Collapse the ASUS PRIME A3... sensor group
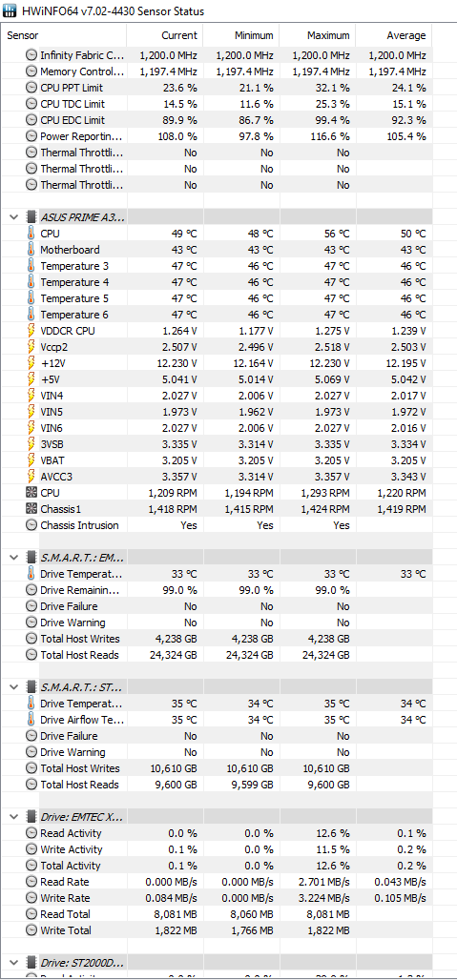457x980 pixels. (x=13, y=216)
